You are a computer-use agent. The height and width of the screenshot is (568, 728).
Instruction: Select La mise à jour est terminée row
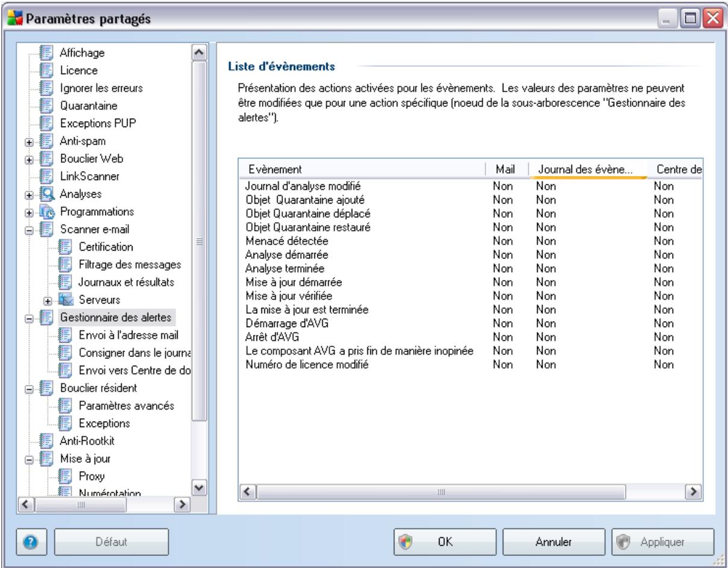pos(470,310)
